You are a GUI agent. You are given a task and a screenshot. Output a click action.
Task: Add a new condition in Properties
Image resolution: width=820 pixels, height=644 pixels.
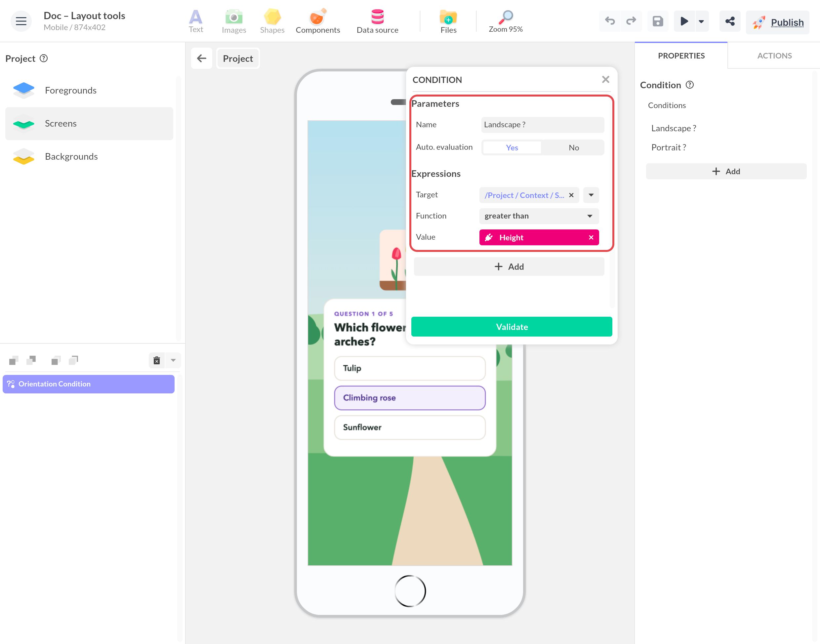[x=726, y=172]
